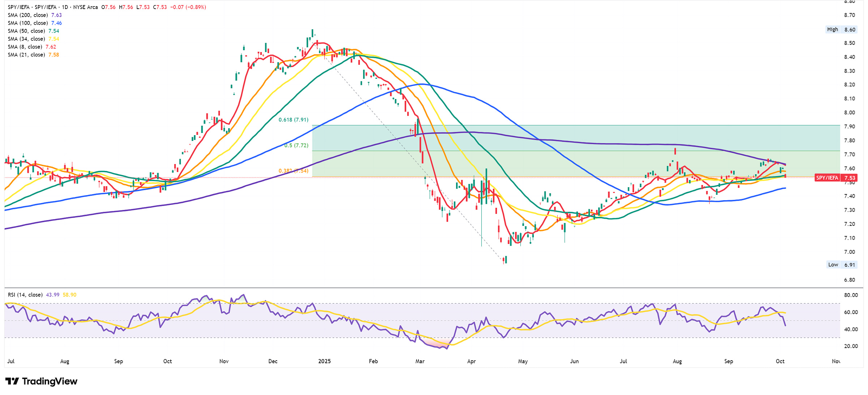Open the TradingView wordmark link
The width and height of the screenshot is (868, 395).
pyautogui.click(x=50, y=381)
